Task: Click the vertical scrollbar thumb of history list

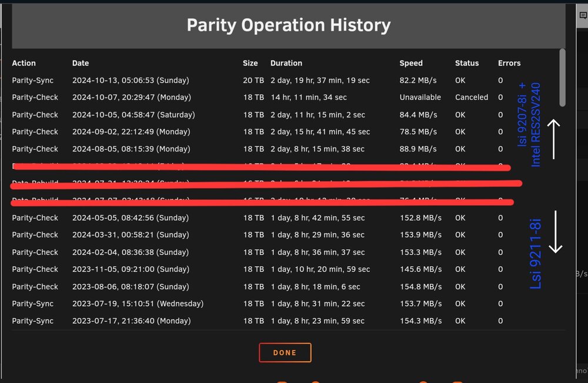Action: 562,78
